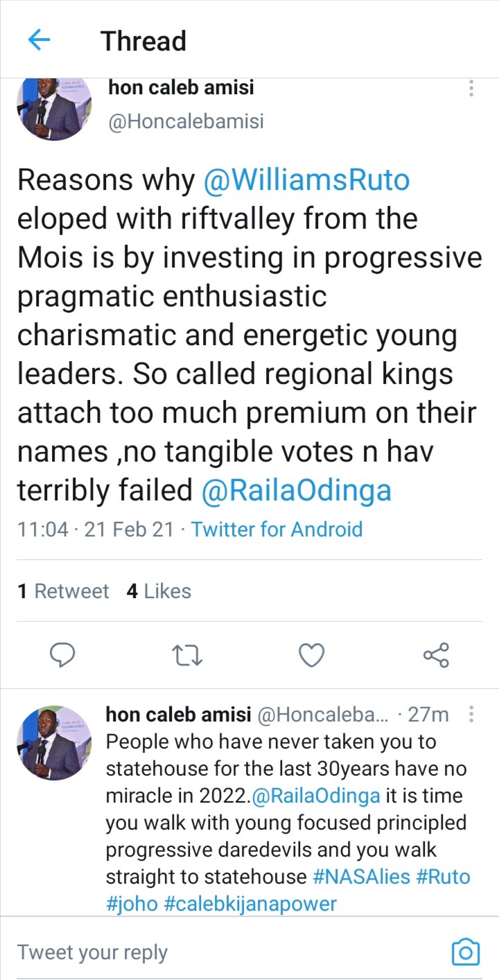This screenshot has width=499, height=980.
Task: Open @RailaOdinga mention in main tweet
Action: point(296,491)
